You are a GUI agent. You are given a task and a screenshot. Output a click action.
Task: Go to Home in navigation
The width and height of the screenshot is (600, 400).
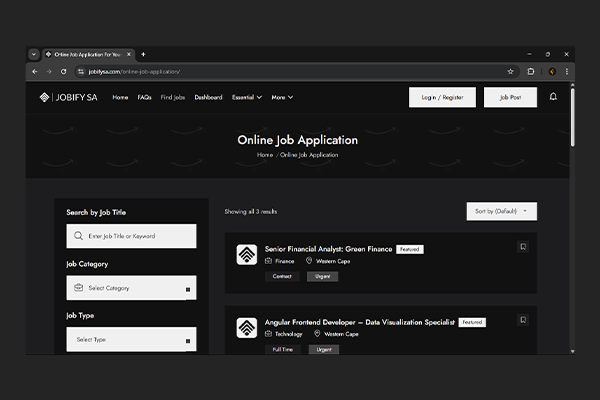120,97
